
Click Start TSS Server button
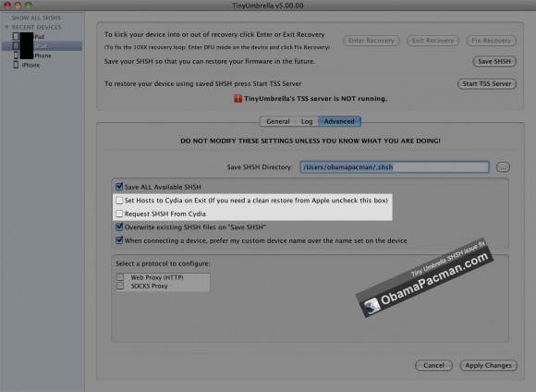point(487,84)
